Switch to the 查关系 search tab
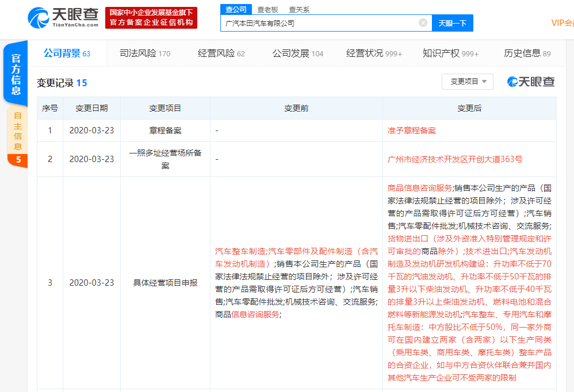This screenshot has height=392, width=574. tap(299, 10)
